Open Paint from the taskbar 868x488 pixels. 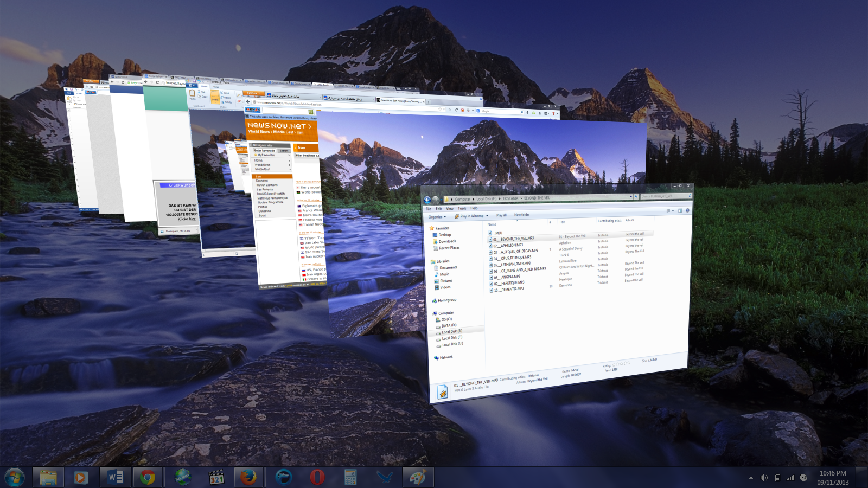point(418,477)
